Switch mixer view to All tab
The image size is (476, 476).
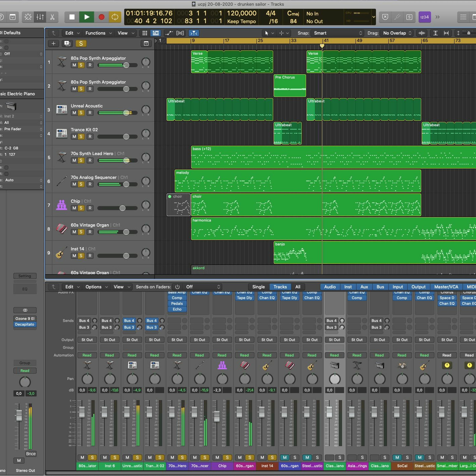(x=298, y=287)
